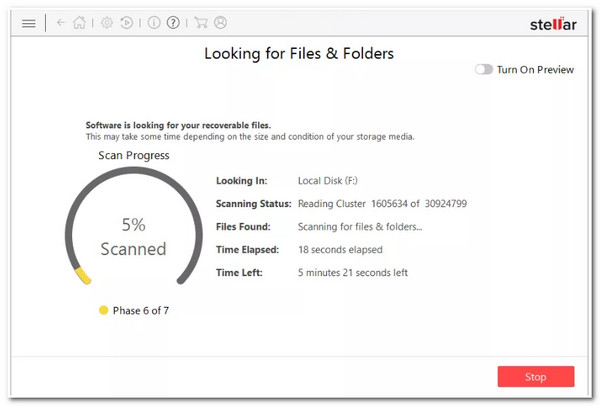Open the info icon
600x406 pixels.
(154, 23)
